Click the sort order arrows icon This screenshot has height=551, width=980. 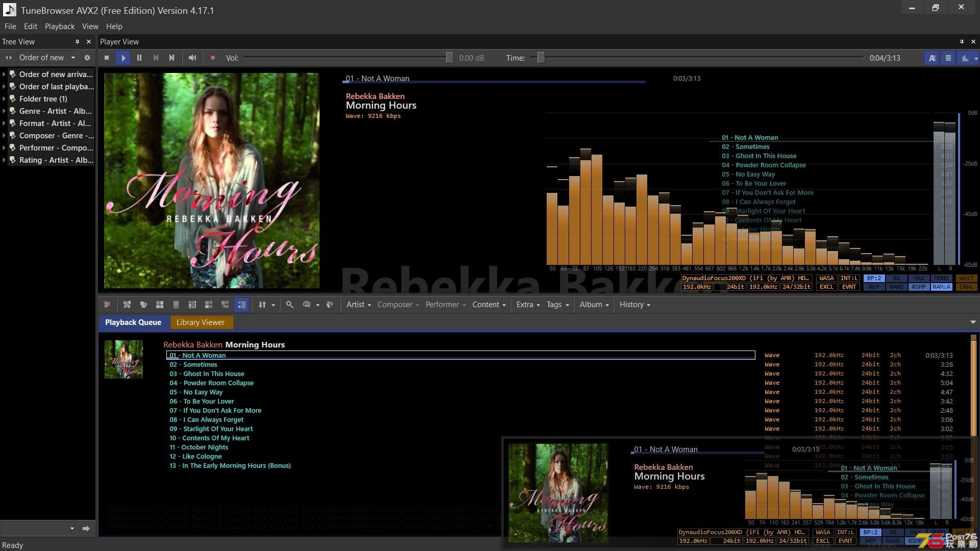pyautogui.click(x=262, y=305)
